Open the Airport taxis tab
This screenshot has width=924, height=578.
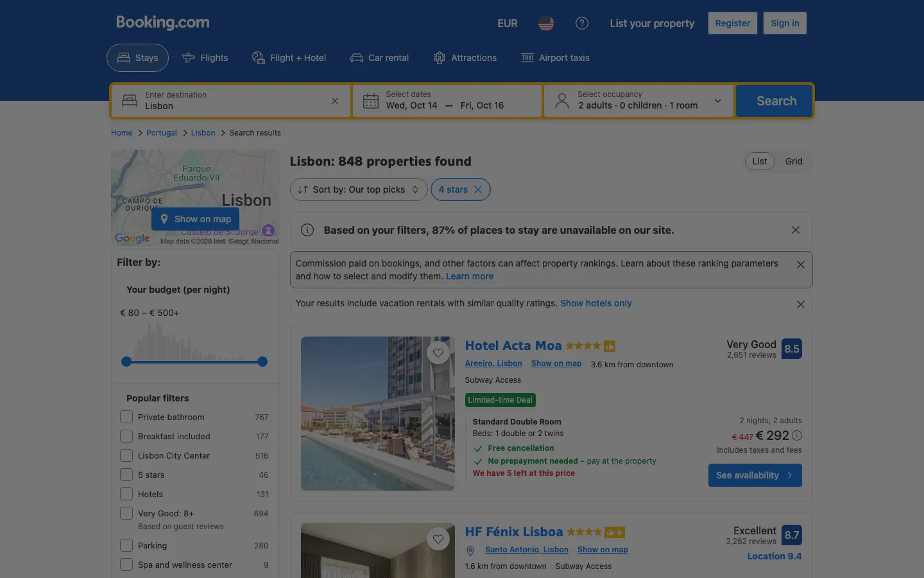pos(555,58)
